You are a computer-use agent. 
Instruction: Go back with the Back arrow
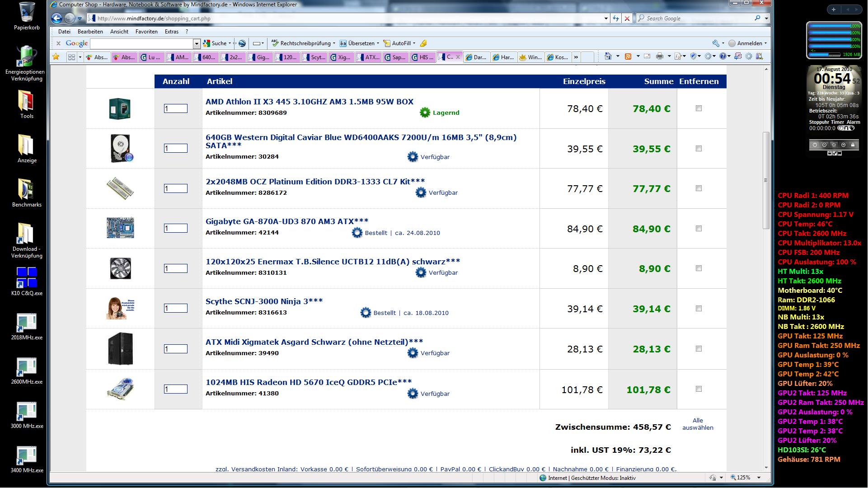[56, 19]
